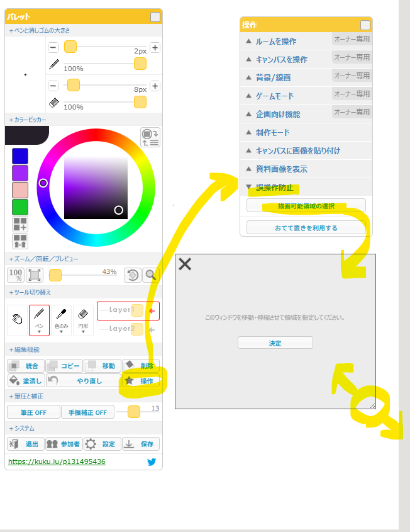The width and height of the screenshot is (410, 532).
Task: Click the add palette swatch icon
Action: (20, 224)
